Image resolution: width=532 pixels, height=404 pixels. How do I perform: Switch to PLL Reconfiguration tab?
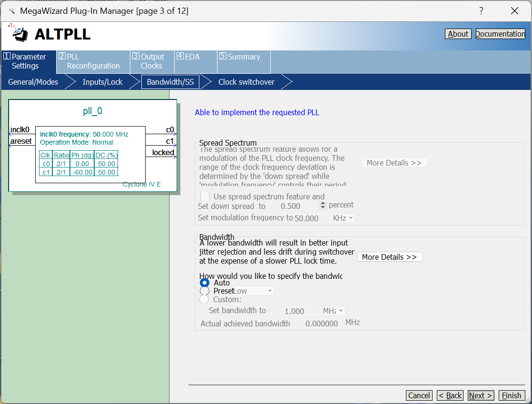pos(93,61)
